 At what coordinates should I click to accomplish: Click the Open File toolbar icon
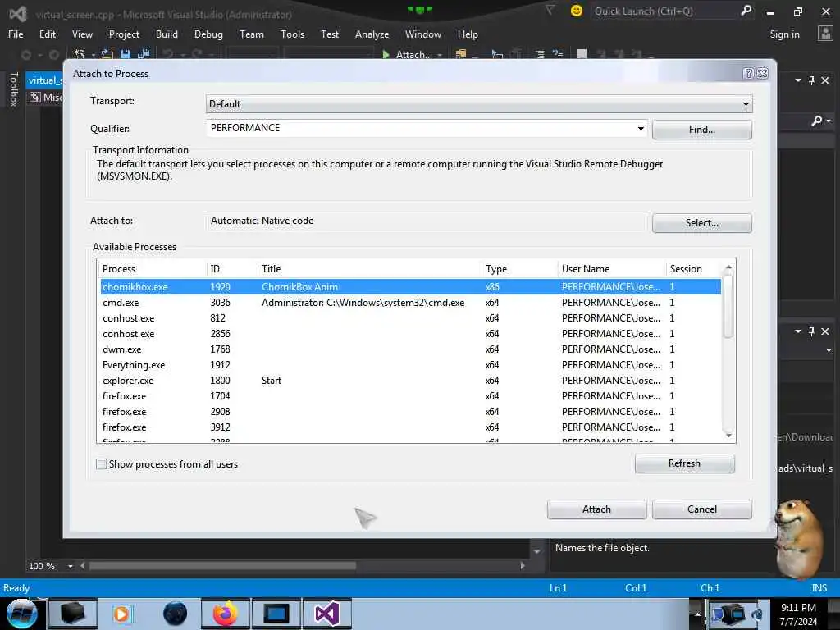[107, 54]
